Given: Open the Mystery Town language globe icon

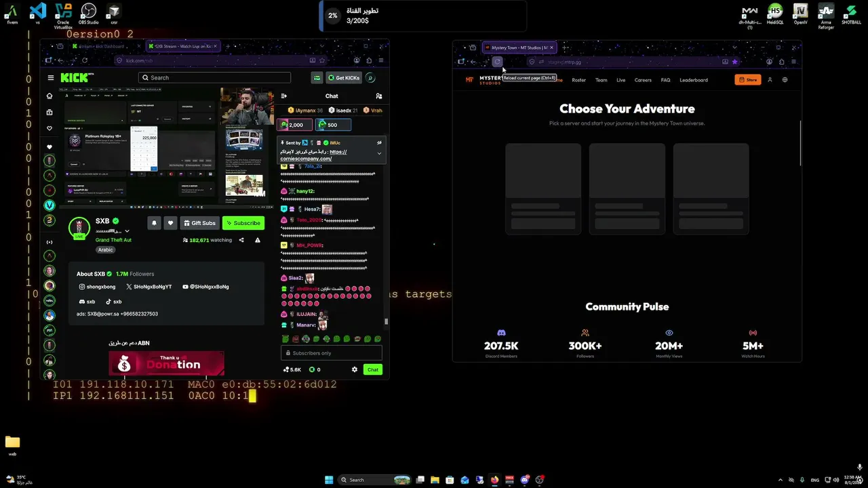Looking at the screenshot, I should coord(785,80).
